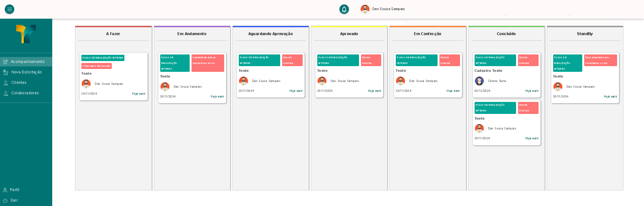Click the Sair power icon
This screenshot has width=644, height=206.
pos(5,200)
